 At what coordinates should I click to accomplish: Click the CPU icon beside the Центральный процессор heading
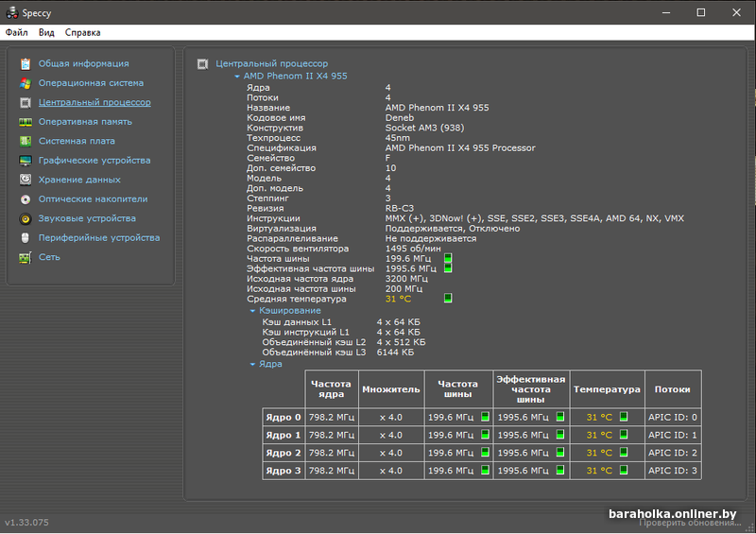pos(202,63)
